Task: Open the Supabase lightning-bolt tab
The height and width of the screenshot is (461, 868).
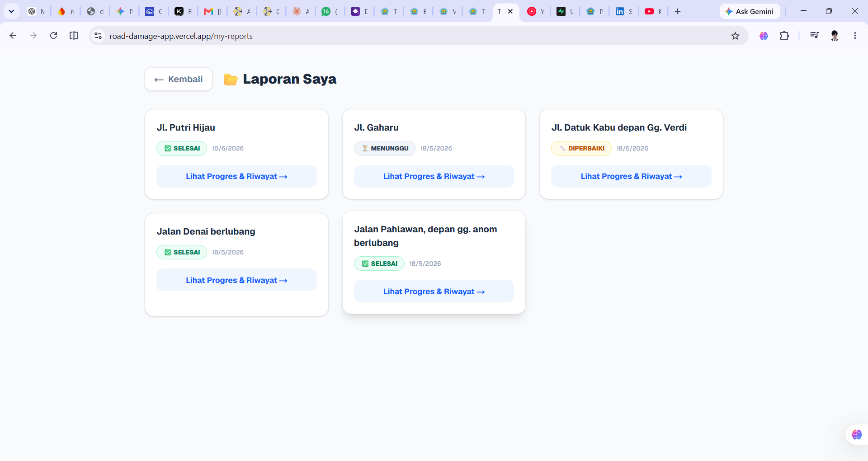Action: 566,11
